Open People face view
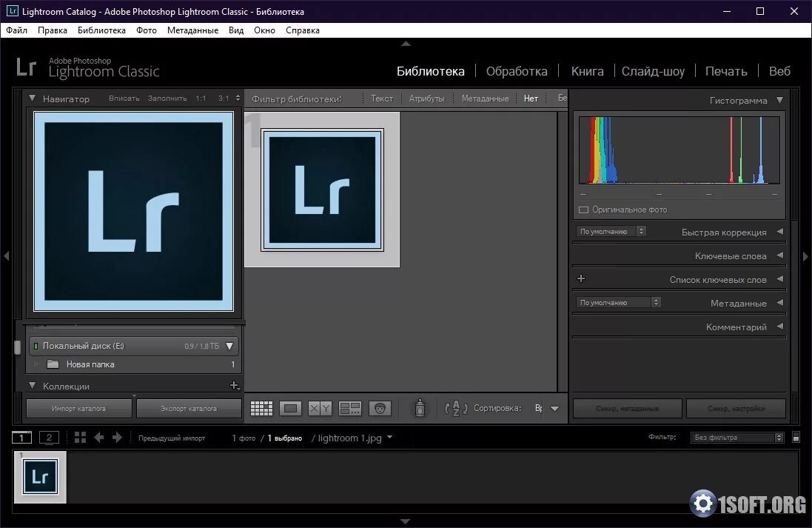The image size is (812, 528). (380, 408)
